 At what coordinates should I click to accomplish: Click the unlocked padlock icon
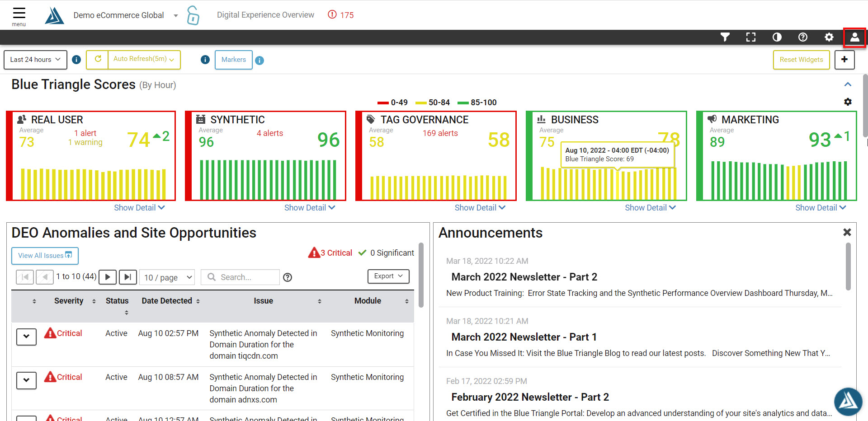tap(193, 15)
